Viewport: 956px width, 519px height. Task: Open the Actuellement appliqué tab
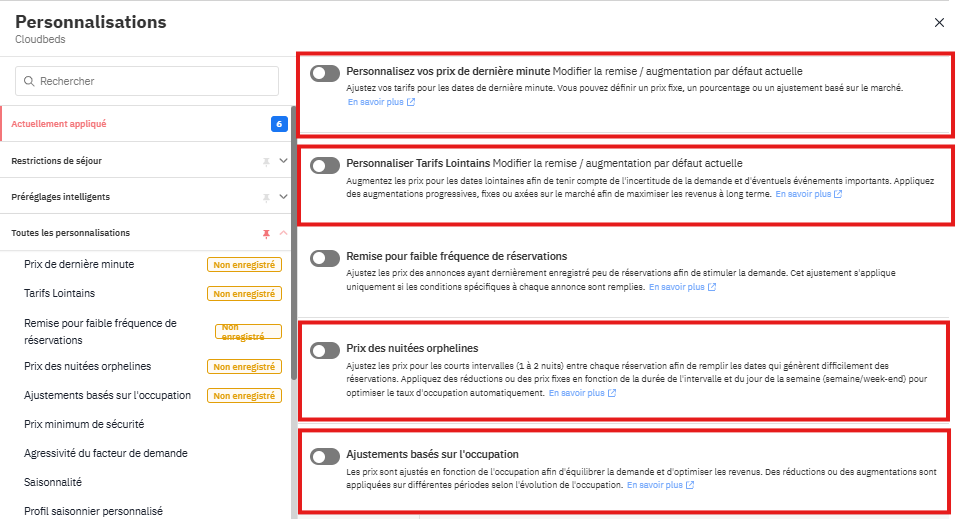(x=59, y=124)
